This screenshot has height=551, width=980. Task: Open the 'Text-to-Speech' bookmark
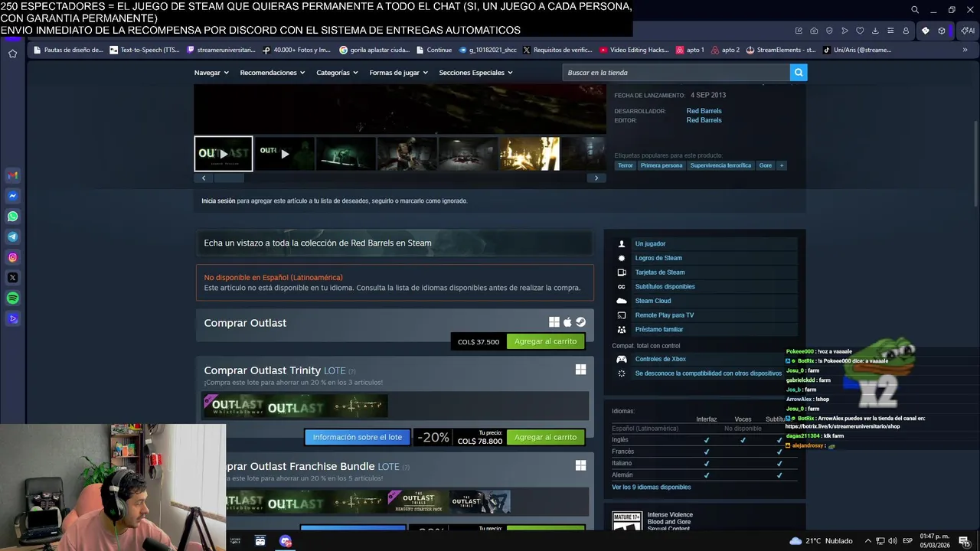tap(145, 50)
